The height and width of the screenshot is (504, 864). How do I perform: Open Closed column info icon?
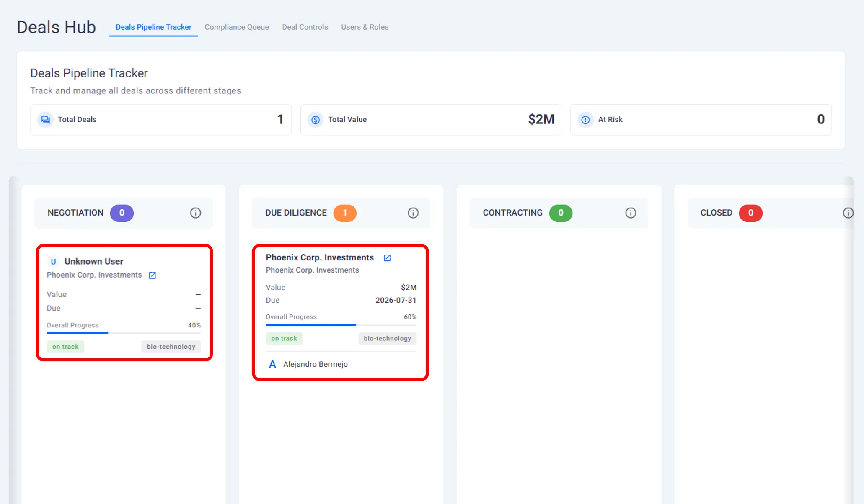point(848,213)
